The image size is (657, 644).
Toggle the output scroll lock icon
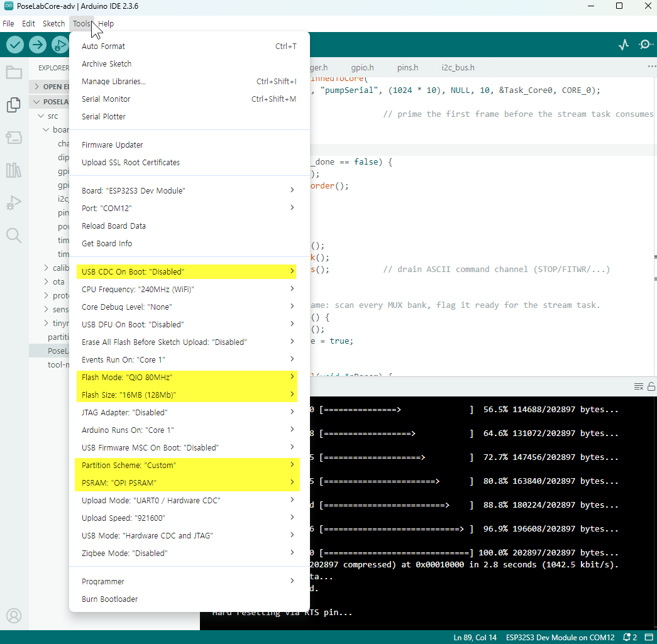(x=651, y=386)
